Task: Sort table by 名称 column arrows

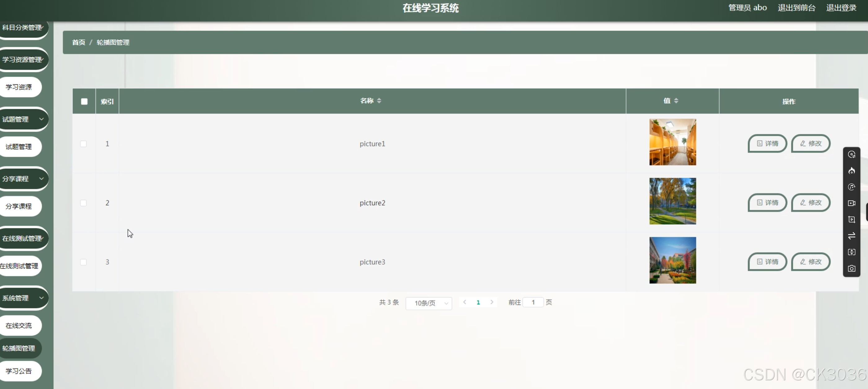Action: point(379,101)
